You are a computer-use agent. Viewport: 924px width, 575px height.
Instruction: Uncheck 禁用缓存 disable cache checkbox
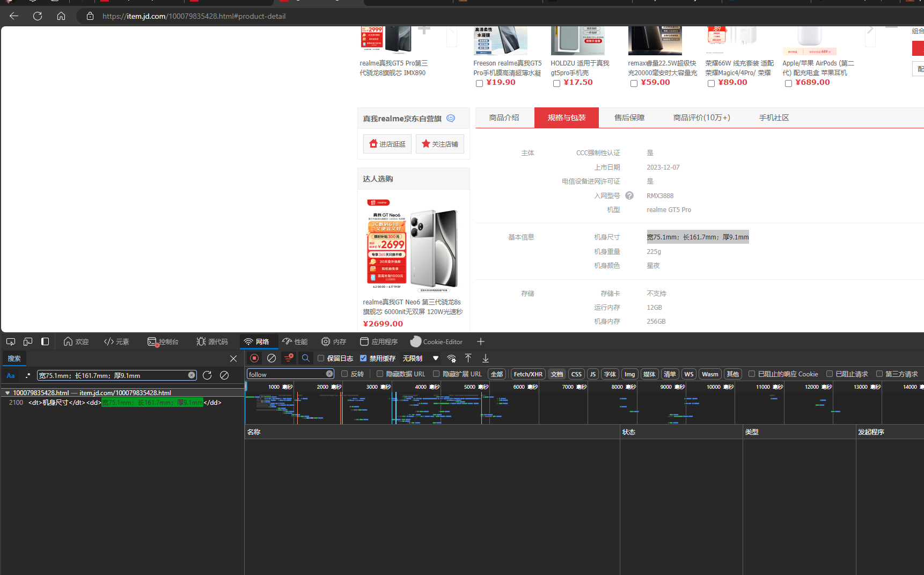[363, 358]
